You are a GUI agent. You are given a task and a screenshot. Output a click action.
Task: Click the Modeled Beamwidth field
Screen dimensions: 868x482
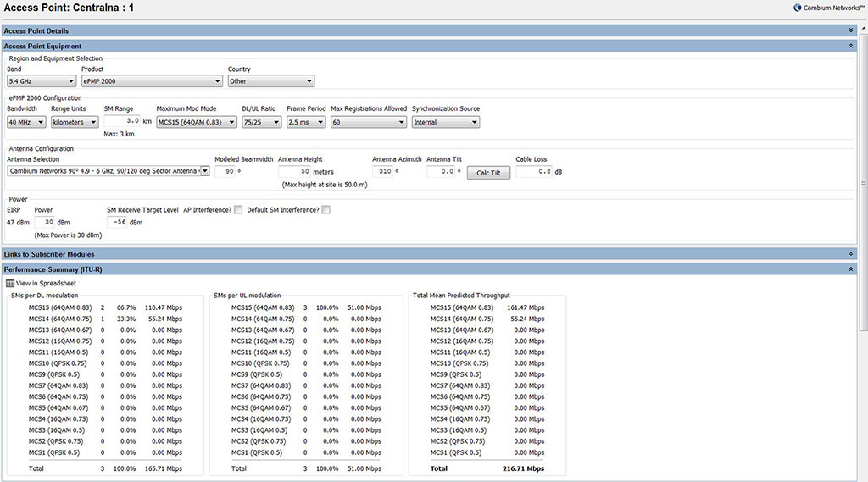click(225, 172)
